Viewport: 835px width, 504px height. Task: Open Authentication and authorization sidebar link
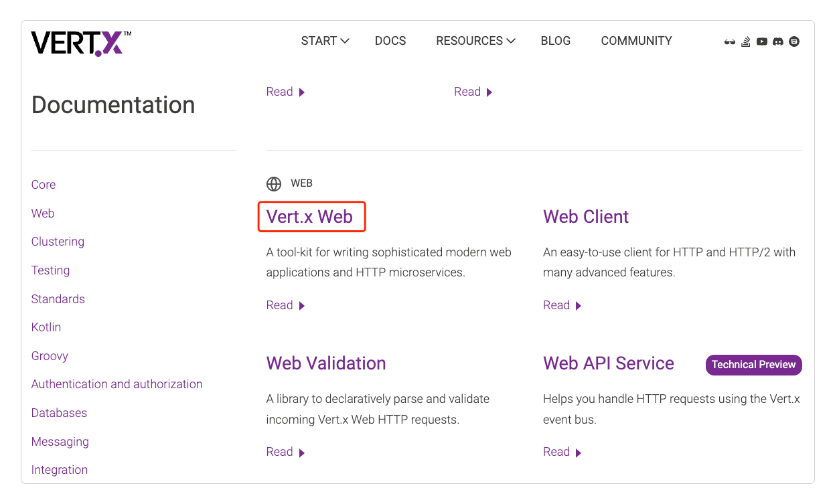click(x=117, y=384)
